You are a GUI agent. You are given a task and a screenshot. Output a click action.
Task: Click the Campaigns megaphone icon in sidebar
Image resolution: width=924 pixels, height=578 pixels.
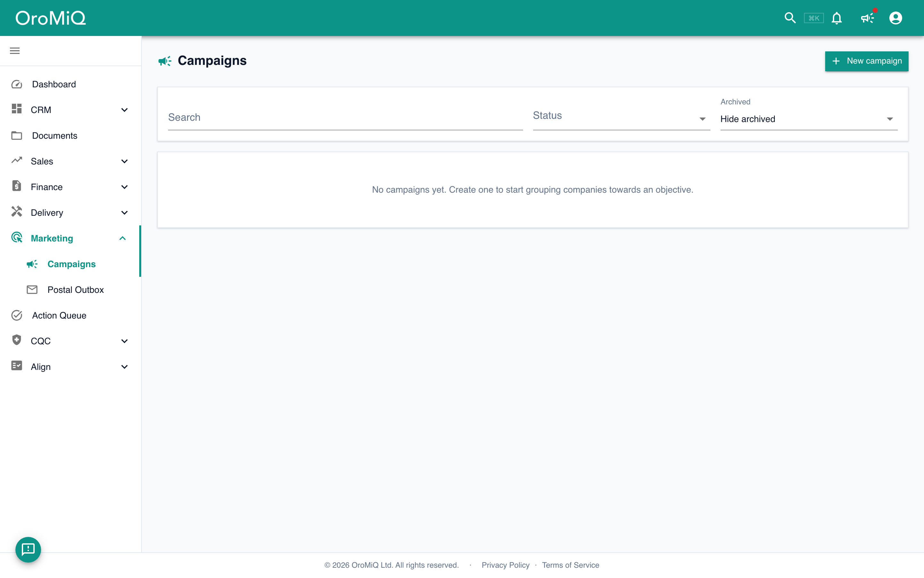pos(32,264)
